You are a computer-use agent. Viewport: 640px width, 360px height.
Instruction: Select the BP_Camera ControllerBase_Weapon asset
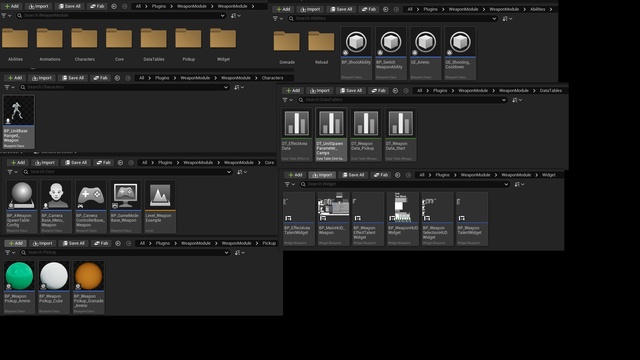pyautogui.click(x=91, y=207)
